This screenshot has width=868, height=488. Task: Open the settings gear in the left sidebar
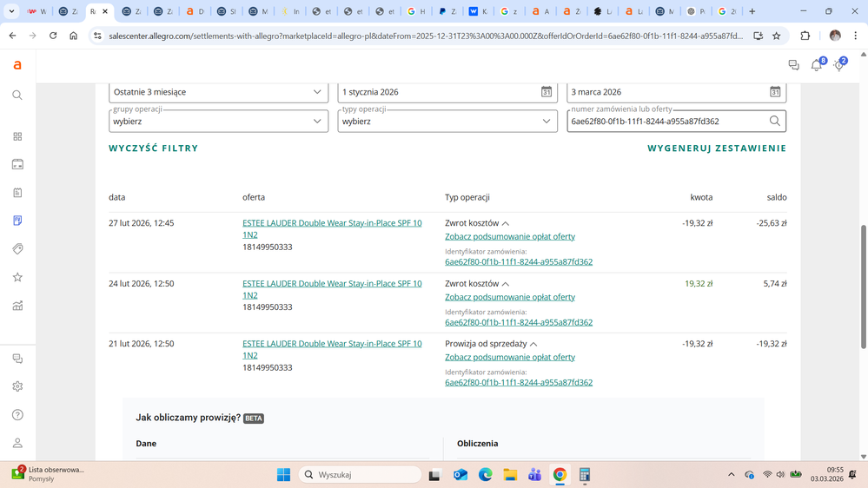pyautogui.click(x=17, y=386)
